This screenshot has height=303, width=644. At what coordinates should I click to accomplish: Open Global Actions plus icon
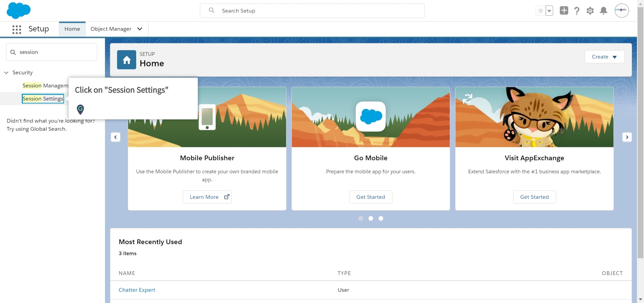564,10
